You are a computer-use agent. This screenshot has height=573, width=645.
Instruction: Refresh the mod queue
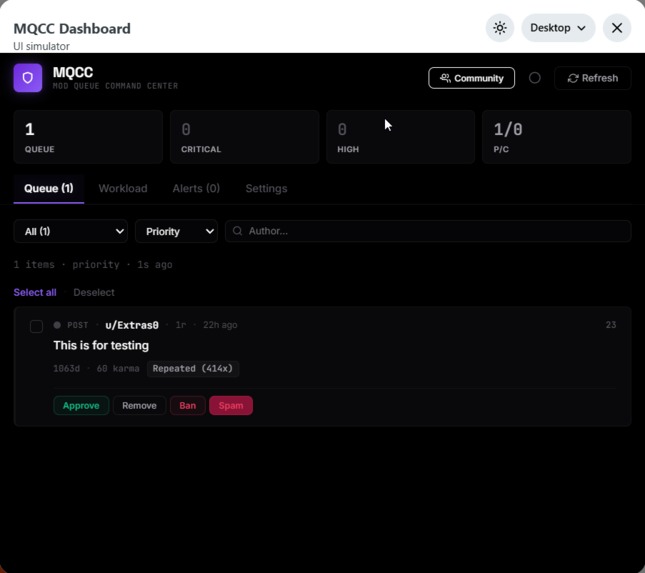click(x=592, y=78)
